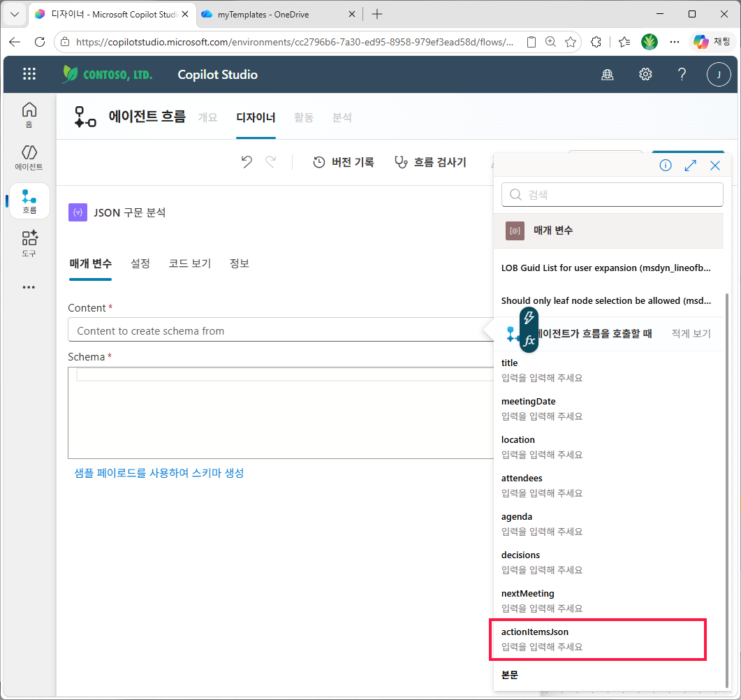The height and width of the screenshot is (700, 741).
Task: Click 샘플 페이로드를 사용하여 스키마 생성 link
Action: coord(159,473)
